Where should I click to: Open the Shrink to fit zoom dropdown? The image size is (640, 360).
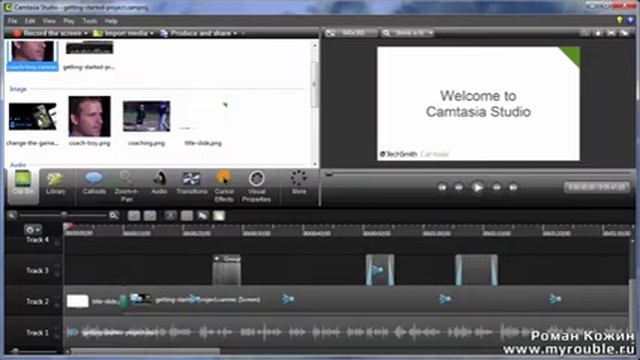[x=407, y=33]
